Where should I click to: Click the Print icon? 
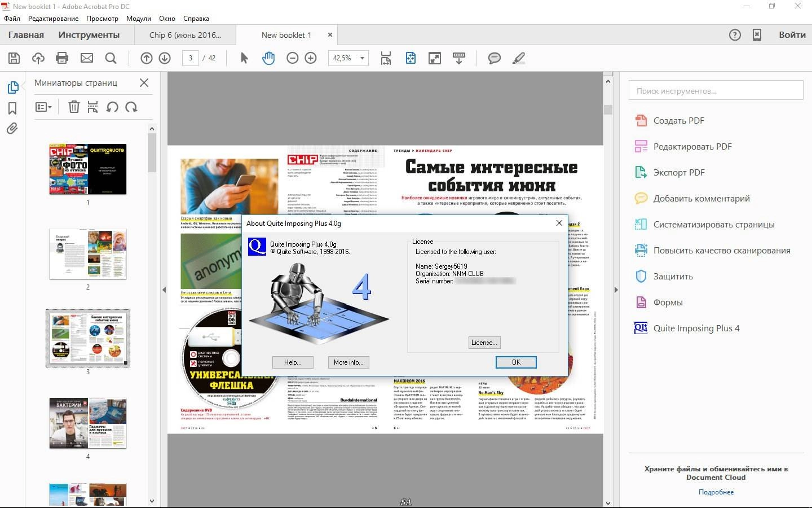(x=62, y=58)
